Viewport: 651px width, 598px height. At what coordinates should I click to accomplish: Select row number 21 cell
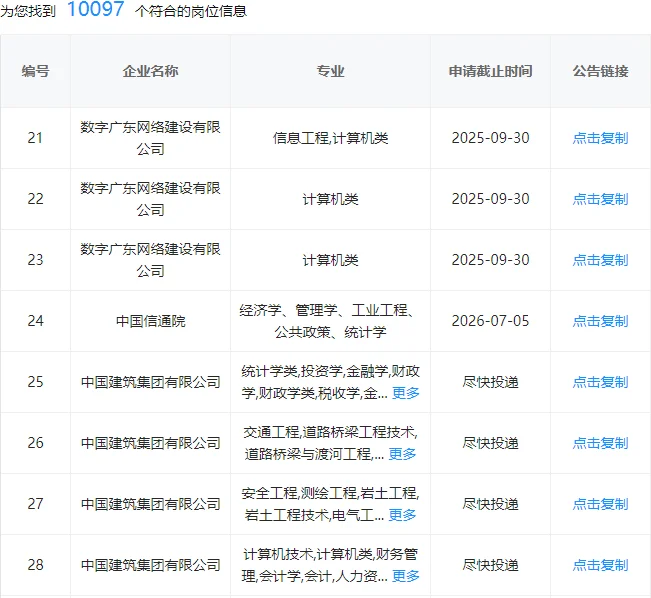point(35,138)
